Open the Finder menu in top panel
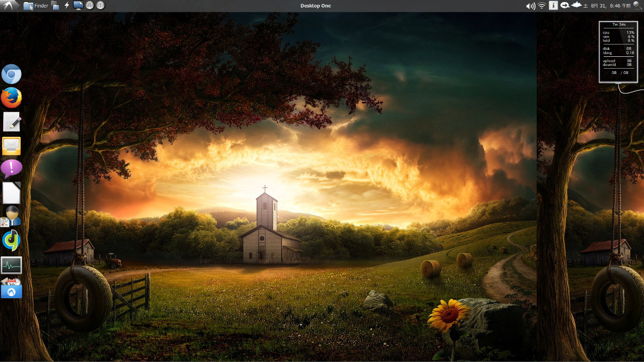The width and height of the screenshot is (644, 362). coord(36,5)
